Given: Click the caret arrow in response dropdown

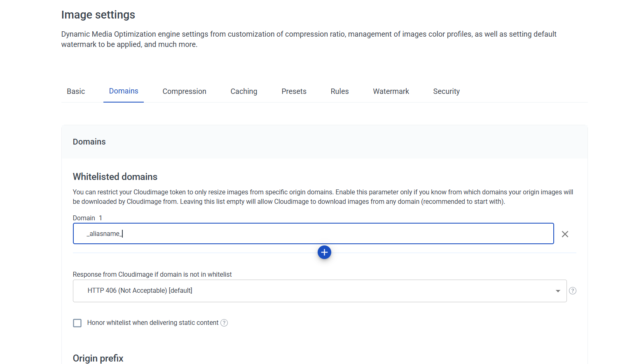Looking at the screenshot, I should [558, 291].
